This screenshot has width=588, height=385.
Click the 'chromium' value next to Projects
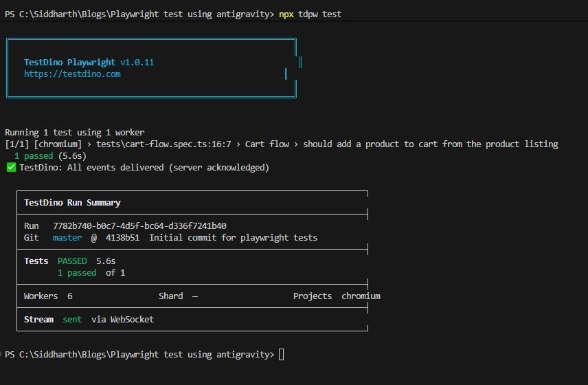coord(361,296)
